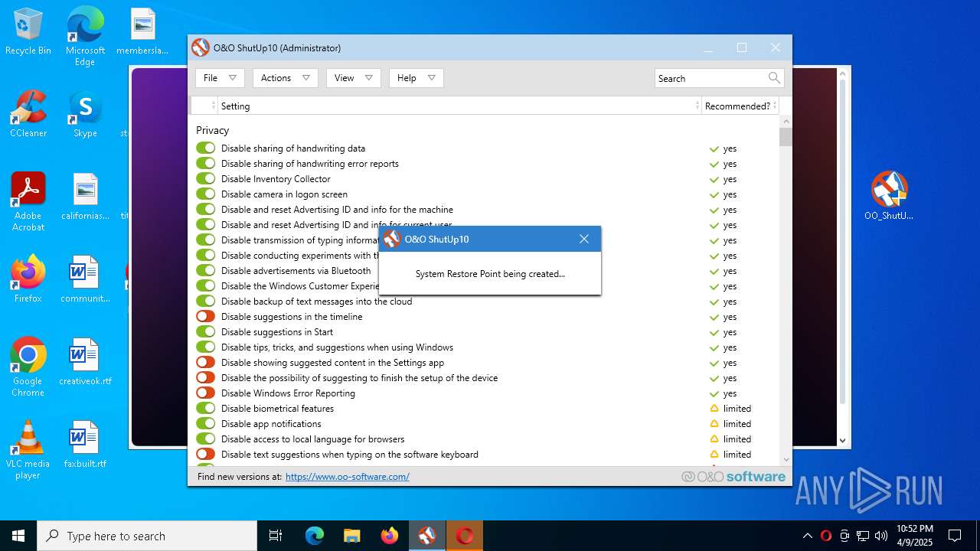Click the Privacy section heading
Image resolution: width=980 pixels, height=551 pixels.
(x=212, y=130)
